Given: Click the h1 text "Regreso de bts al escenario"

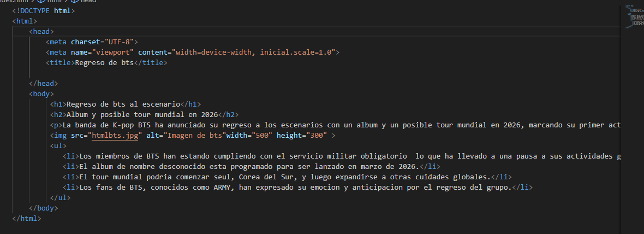Looking at the screenshot, I should point(123,104).
